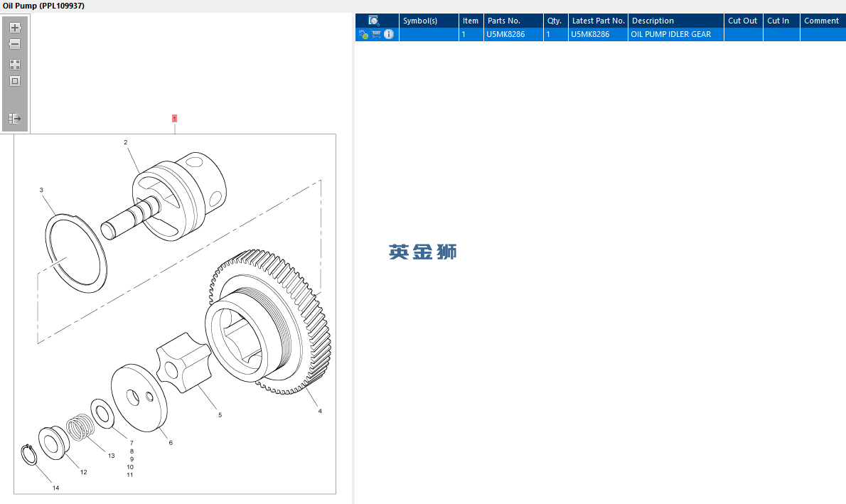
Task: Click the Qty. column header
Action: [555, 21]
